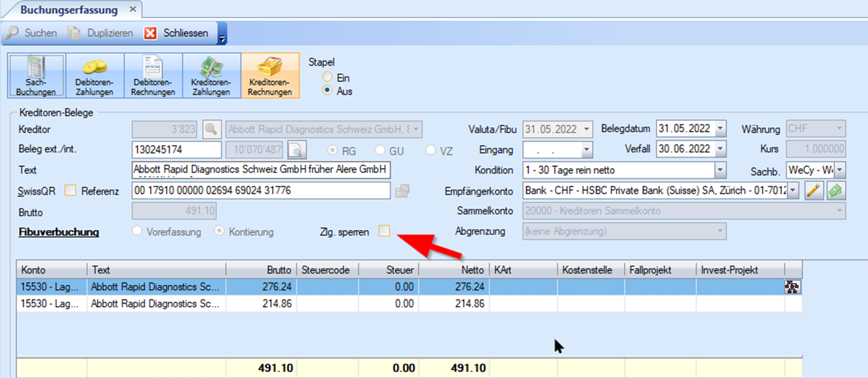Open the account structure icon in first row
The image size is (868, 378).
pos(793,287)
